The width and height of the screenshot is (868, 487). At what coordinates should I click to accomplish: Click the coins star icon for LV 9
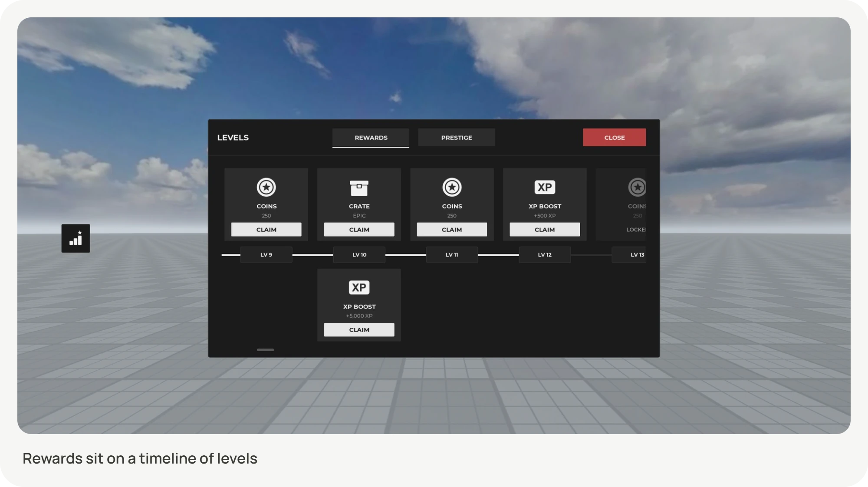tap(266, 187)
